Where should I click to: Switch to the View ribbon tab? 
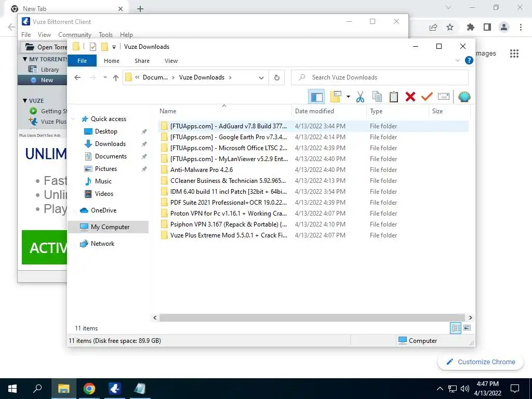171,61
